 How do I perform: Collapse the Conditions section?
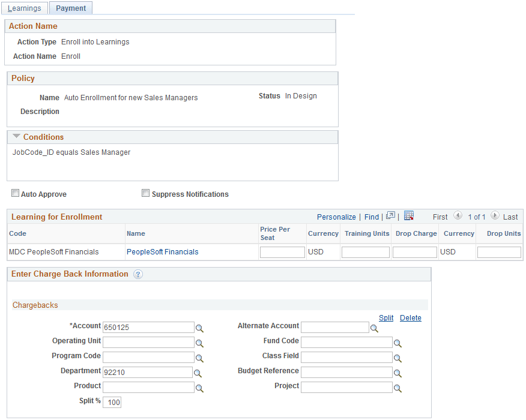pos(16,136)
